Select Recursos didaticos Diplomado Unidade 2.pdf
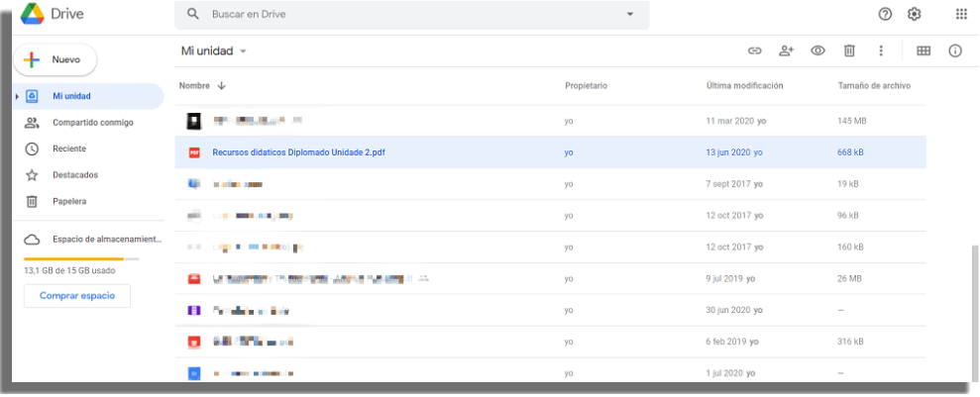This screenshot has height=397, width=980. click(298, 152)
